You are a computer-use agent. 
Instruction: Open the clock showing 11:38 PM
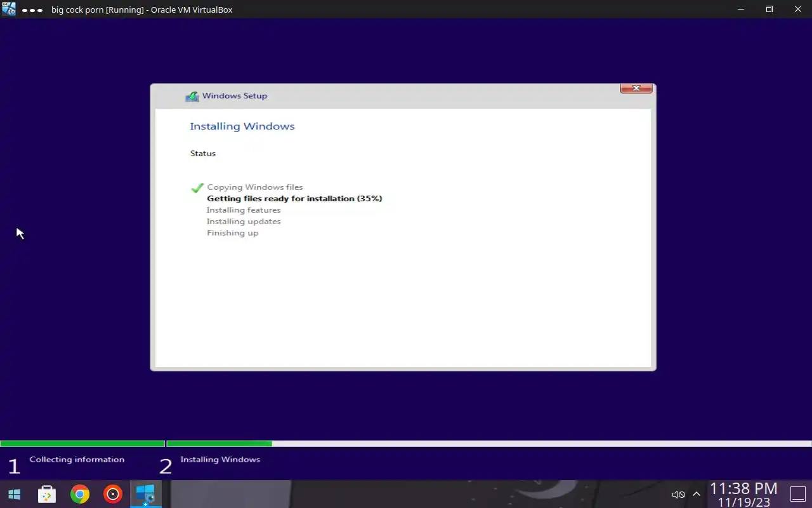pyautogui.click(x=743, y=488)
